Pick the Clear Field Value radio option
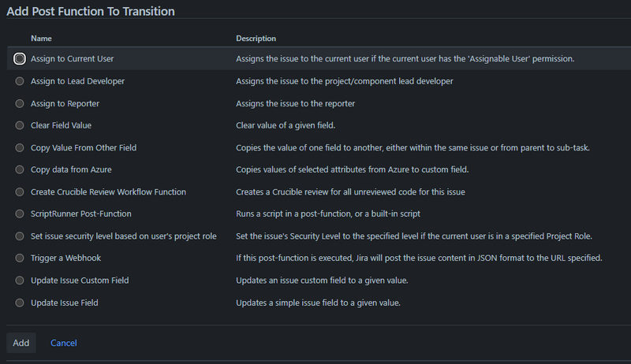This screenshot has width=631, height=364. click(20, 125)
